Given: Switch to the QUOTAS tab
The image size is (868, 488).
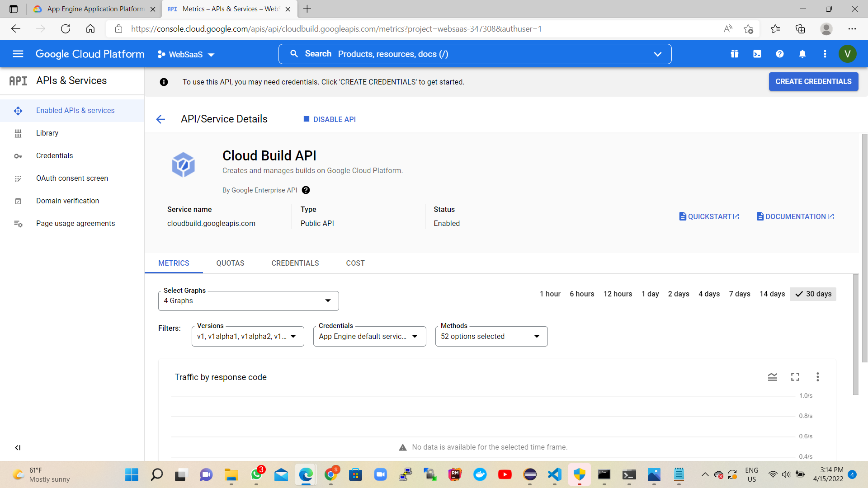Looking at the screenshot, I should point(230,263).
